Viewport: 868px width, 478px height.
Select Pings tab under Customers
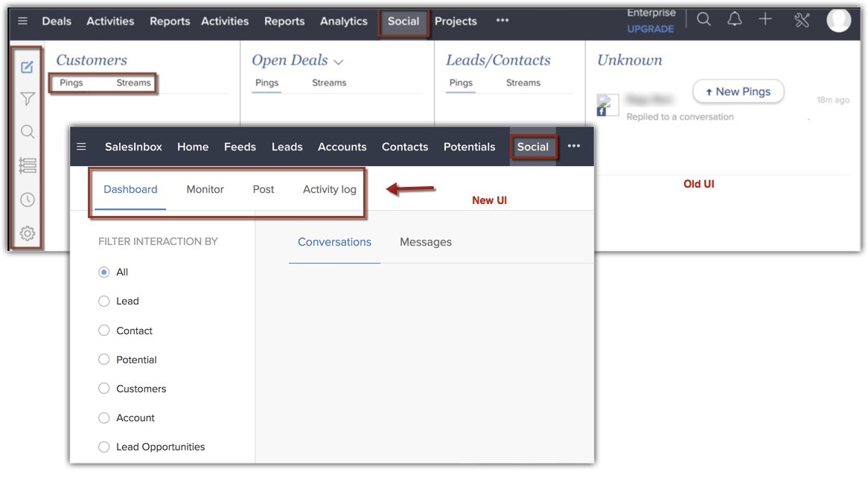pos(71,83)
